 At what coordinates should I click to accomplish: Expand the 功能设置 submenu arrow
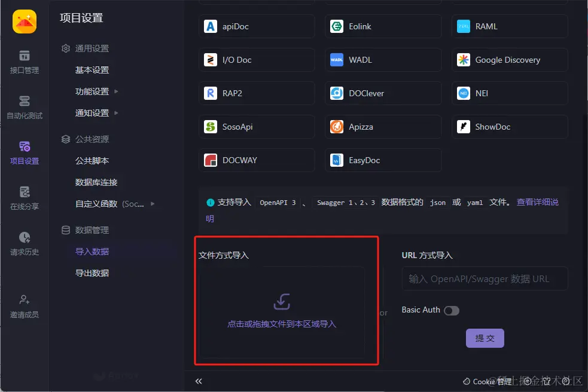(x=116, y=91)
